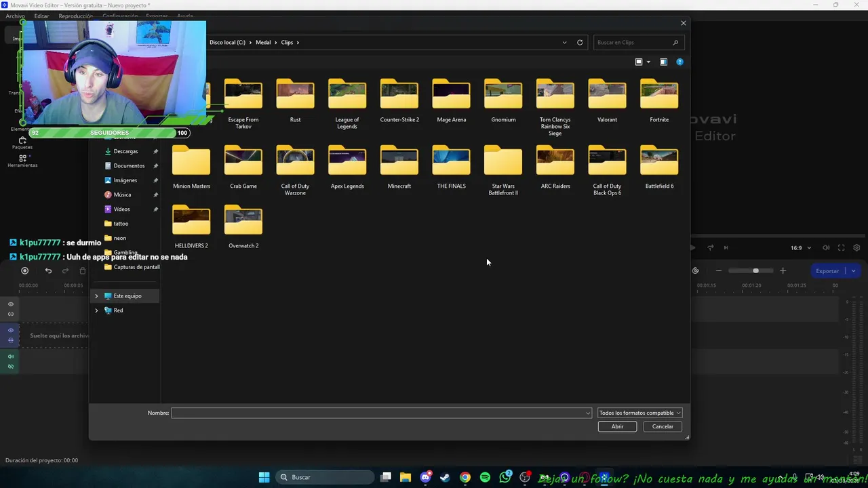Open the Battlefield 6 folder
Viewport: 868px width, 488px height.
[659, 167]
